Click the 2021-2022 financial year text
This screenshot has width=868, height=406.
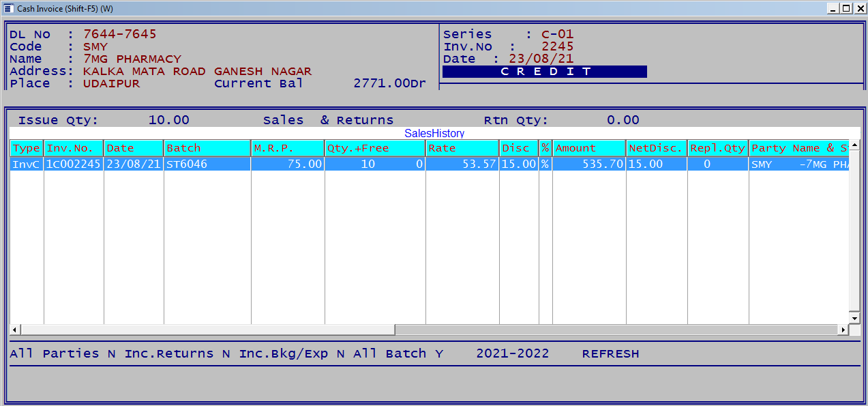pyautogui.click(x=512, y=354)
